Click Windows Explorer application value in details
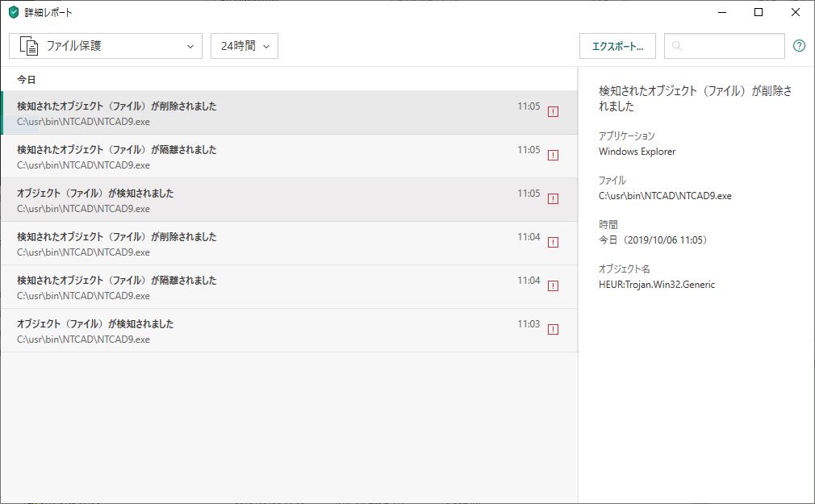This screenshot has height=504, width=815. coord(637,152)
